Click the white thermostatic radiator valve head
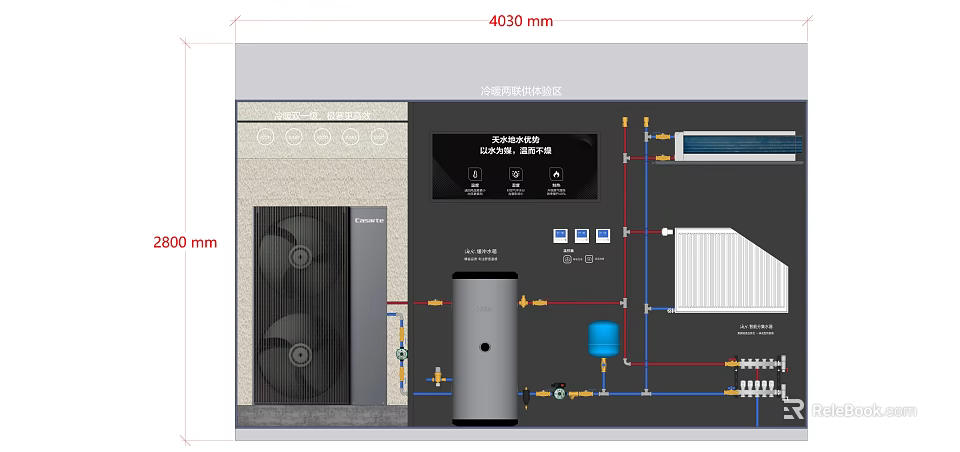960x452 pixels. click(x=667, y=232)
